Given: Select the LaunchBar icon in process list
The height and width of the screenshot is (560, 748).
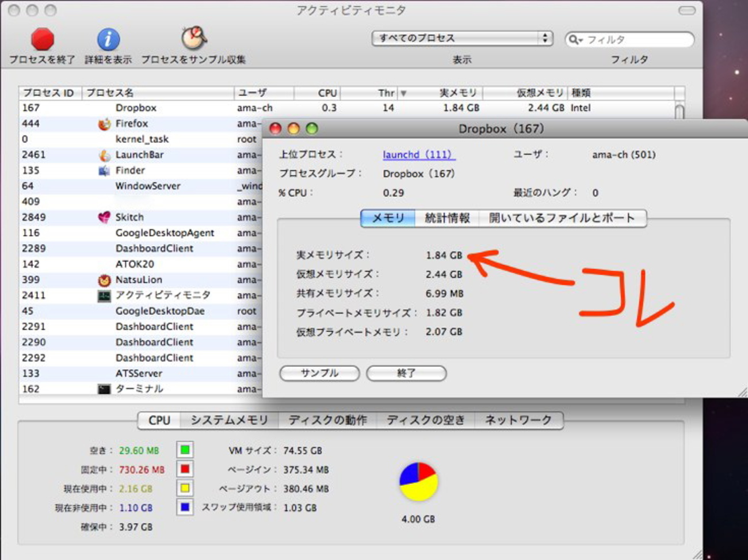Looking at the screenshot, I should [104, 155].
